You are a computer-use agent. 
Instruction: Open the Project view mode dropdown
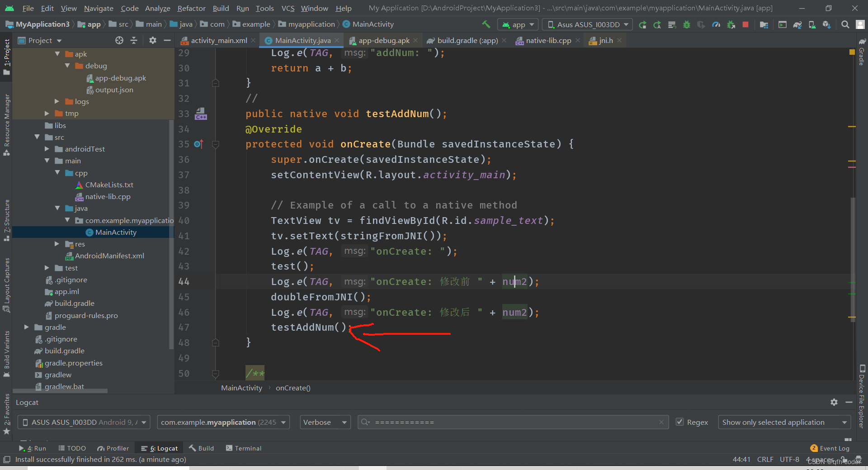pyautogui.click(x=40, y=40)
